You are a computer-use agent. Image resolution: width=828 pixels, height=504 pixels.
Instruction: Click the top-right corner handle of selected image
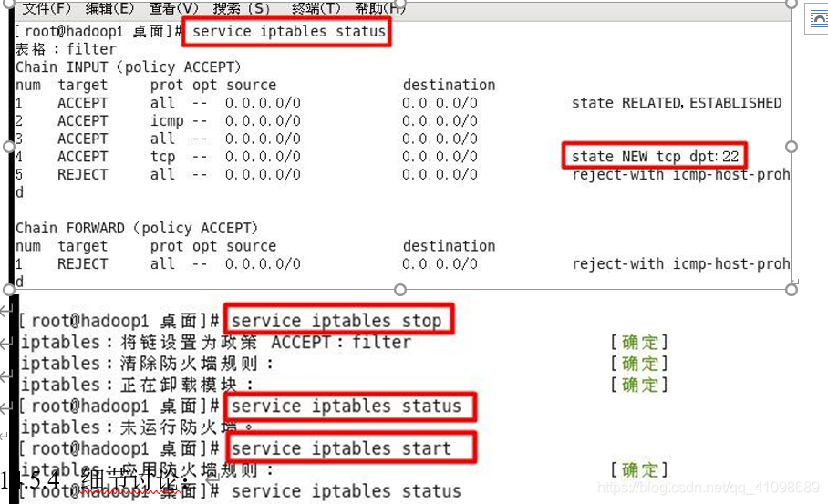coord(791,3)
